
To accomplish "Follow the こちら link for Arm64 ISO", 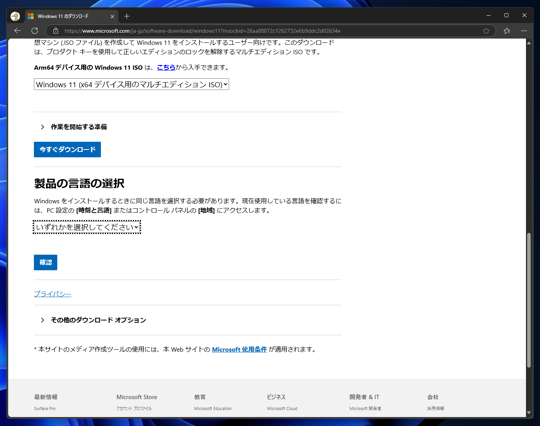I will click(x=166, y=67).
